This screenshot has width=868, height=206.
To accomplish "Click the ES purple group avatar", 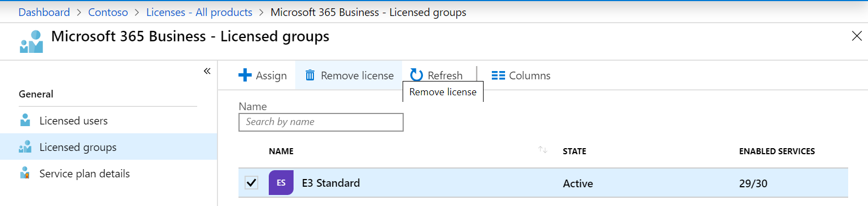I will [x=281, y=183].
